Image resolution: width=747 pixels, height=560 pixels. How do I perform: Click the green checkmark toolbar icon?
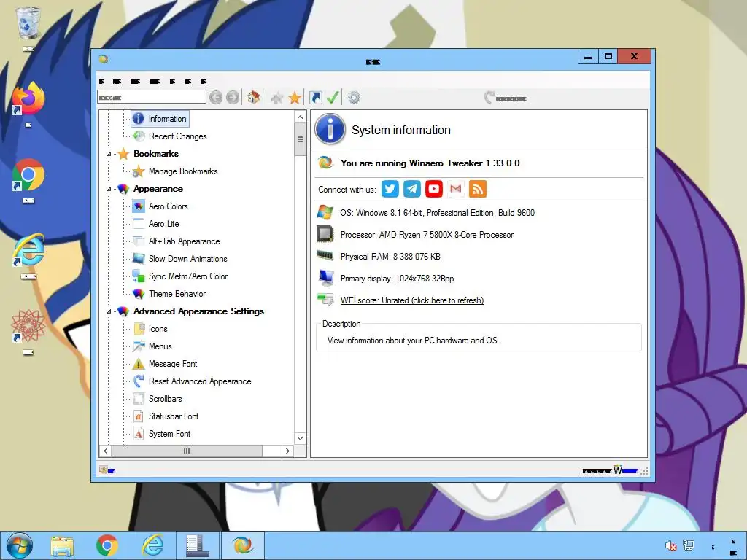pyautogui.click(x=333, y=98)
